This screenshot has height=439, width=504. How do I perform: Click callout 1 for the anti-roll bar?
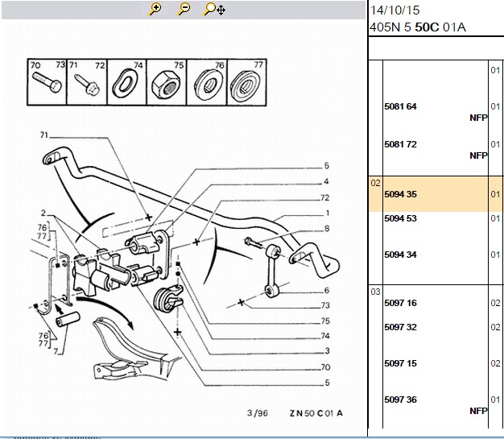[x=327, y=213]
